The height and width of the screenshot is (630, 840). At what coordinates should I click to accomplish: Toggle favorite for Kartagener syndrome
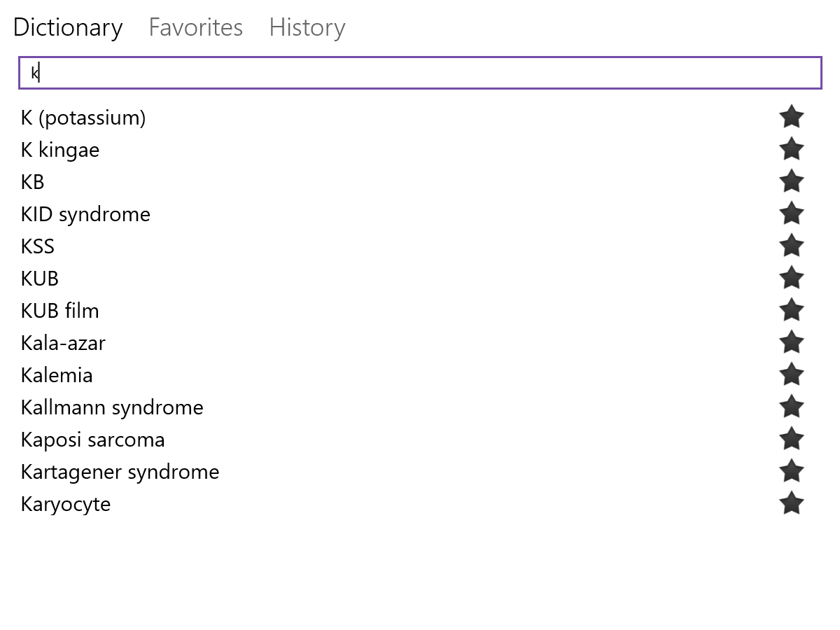click(x=791, y=471)
